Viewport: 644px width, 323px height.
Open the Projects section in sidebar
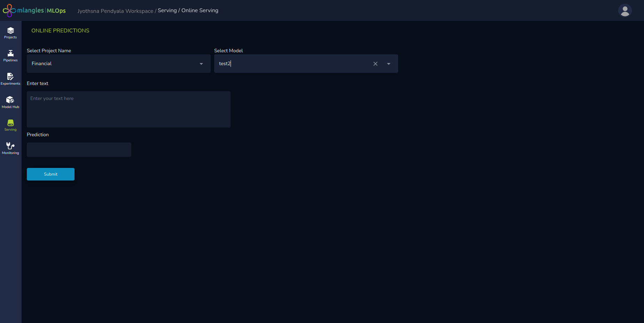tap(10, 33)
